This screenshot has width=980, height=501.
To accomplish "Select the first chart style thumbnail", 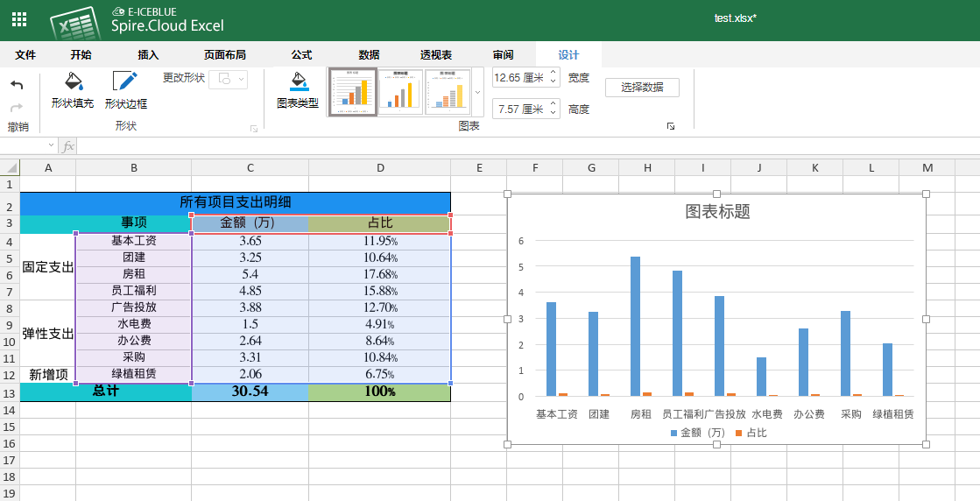I will pyautogui.click(x=353, y=92).
